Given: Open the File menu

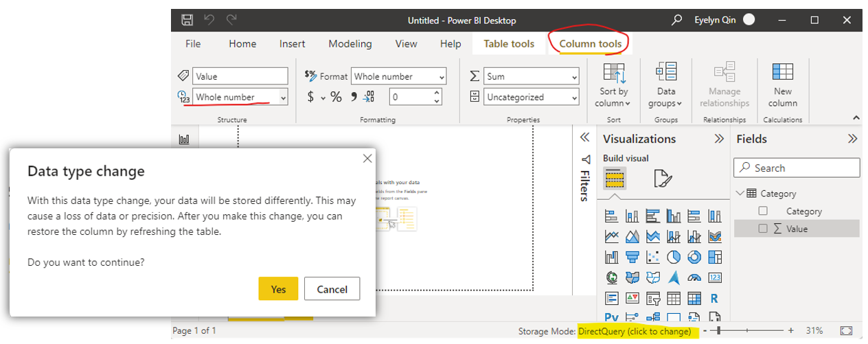Looking at the screenshot, I should (193, 43).
